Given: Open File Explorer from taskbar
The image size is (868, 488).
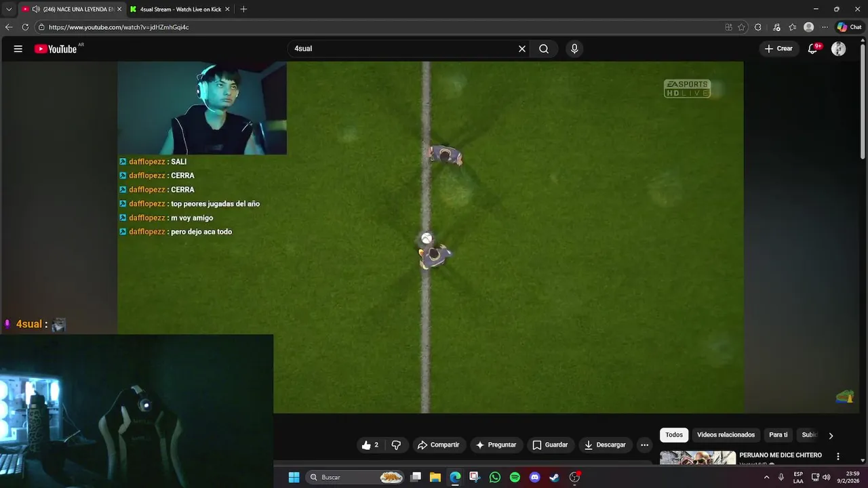Looking at the screenshot, I should pos(435,477).
